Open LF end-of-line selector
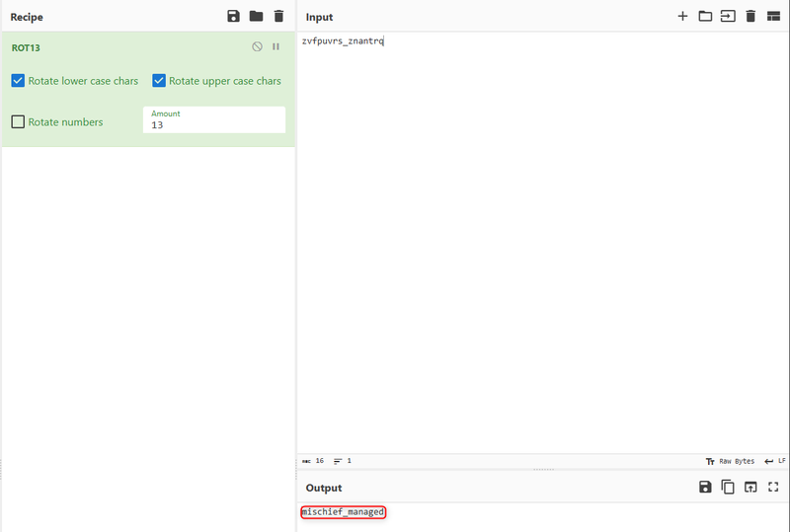 click(775, 461)
